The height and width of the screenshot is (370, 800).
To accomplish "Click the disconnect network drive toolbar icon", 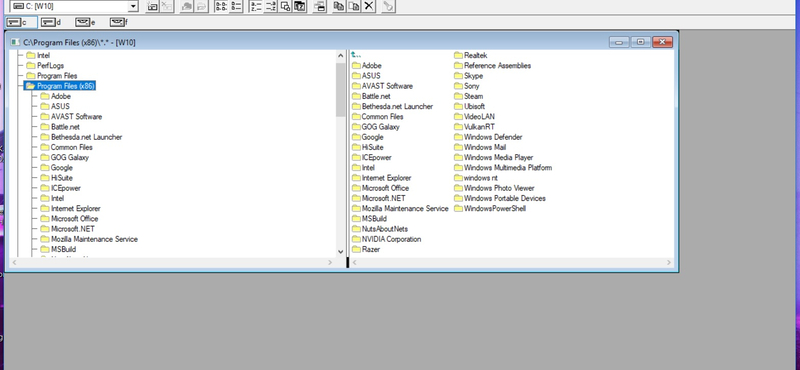I will 166,6.
